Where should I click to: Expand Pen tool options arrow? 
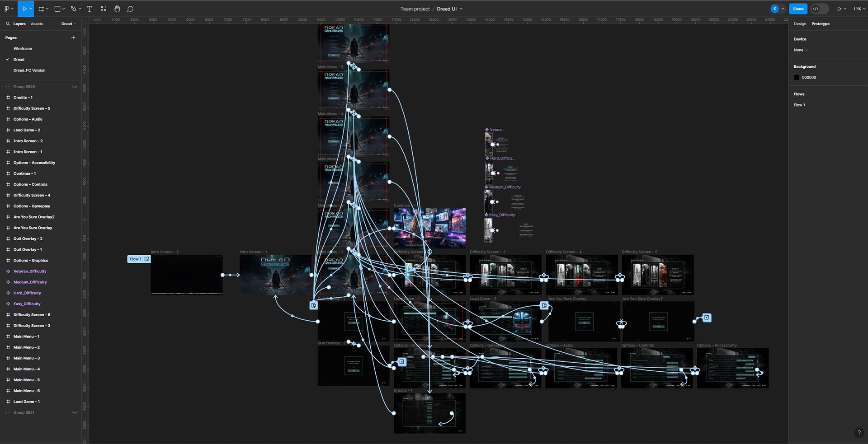click(80, 9)
